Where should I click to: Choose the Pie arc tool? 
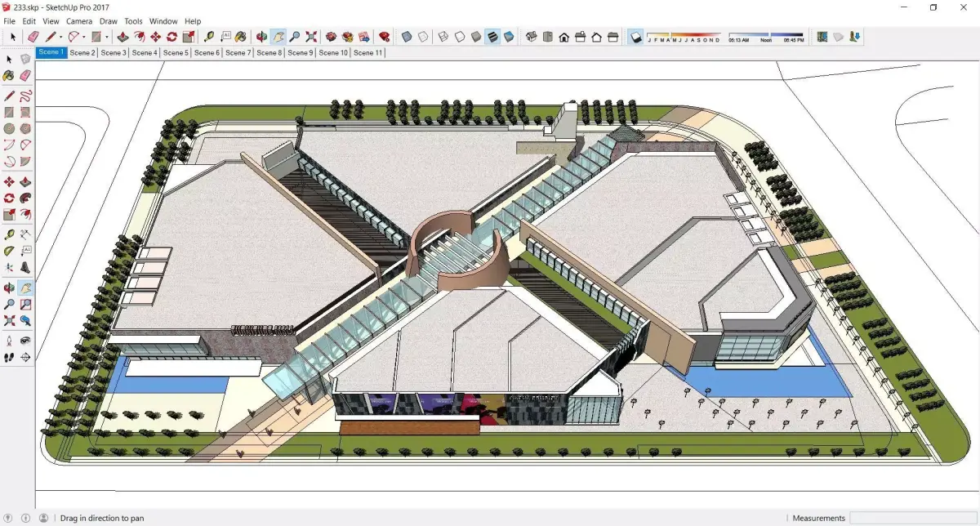point(25,162)
